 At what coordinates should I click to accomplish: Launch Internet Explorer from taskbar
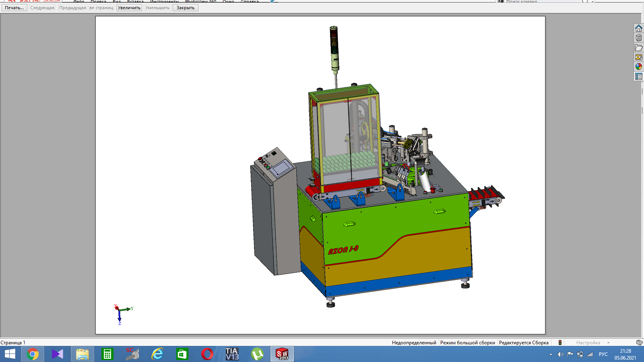pyautogui.click(x=157, y=354)
